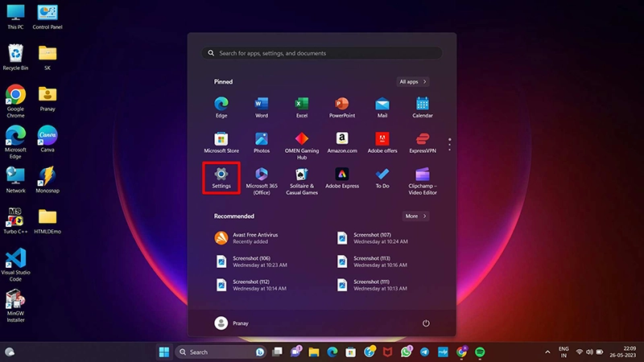Open OMEN Gaming Hub
The height and width of the screenshot is (362, 644).
click(x=301, y=146)
